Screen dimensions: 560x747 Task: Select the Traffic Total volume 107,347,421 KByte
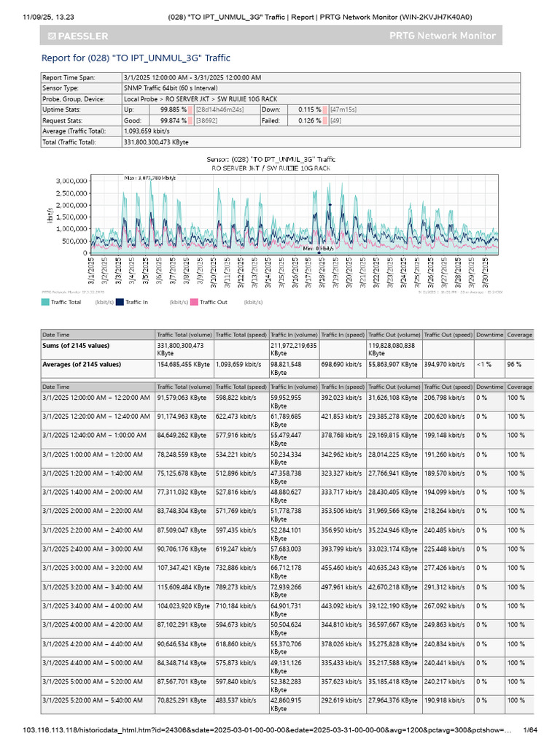pyautogui.click(x=183, y=568)
